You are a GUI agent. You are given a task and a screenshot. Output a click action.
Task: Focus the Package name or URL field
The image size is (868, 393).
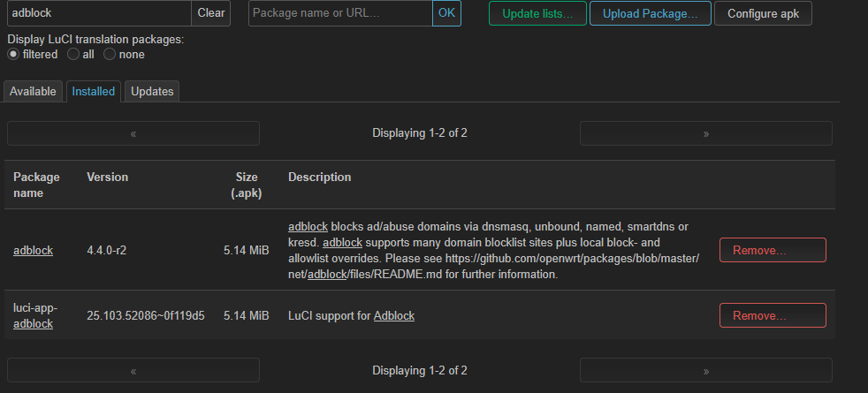click(x=340, y=13)
